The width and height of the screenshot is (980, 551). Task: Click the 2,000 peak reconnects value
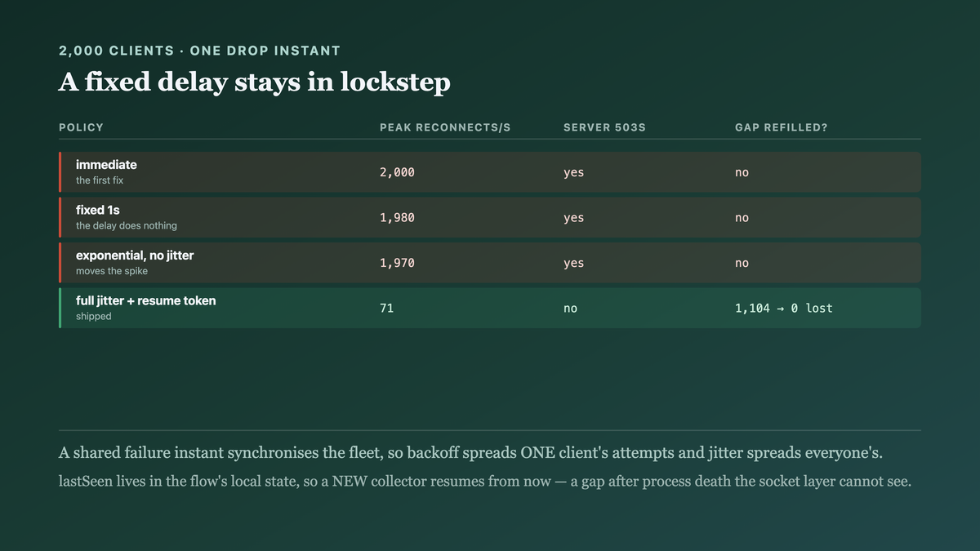tap(397, 172)
